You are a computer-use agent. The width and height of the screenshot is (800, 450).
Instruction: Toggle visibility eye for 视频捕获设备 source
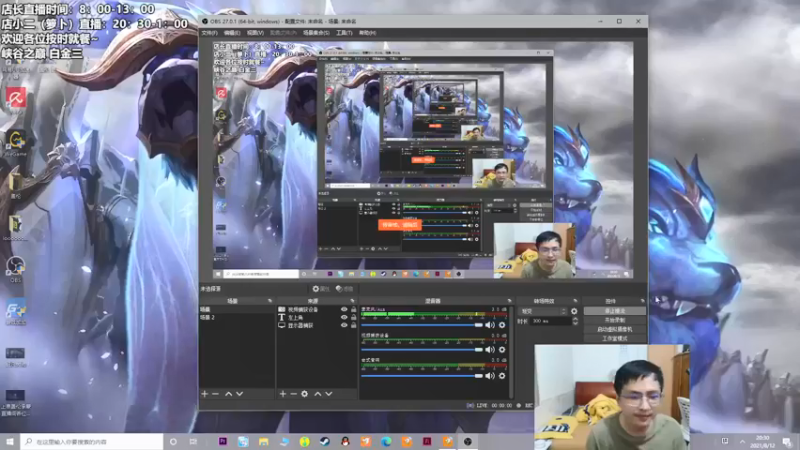click(344, 309)
